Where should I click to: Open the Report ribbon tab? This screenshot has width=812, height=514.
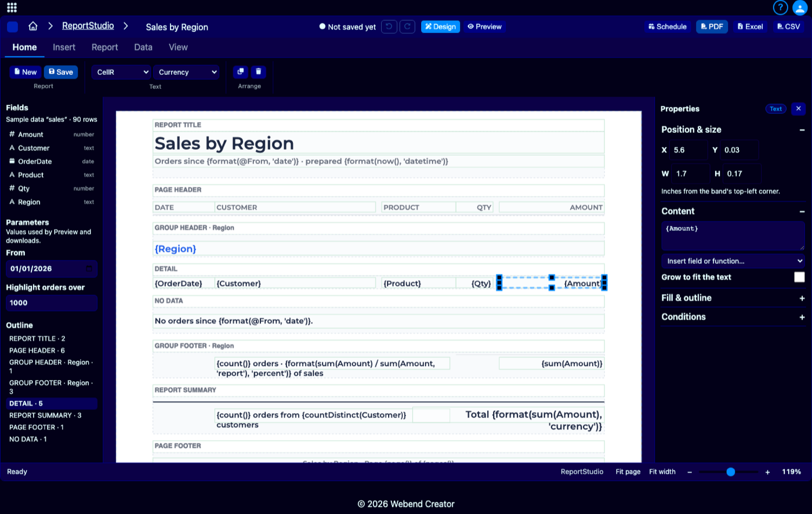tap(104, 48)
